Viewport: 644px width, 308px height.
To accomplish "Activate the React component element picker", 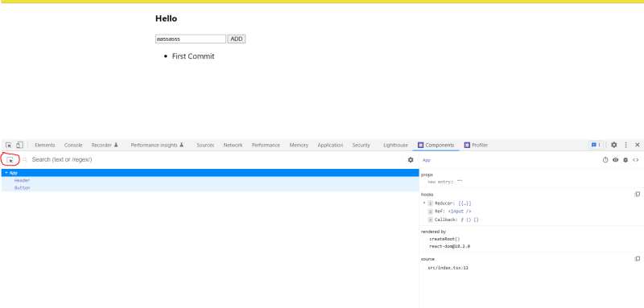I will click(10, 160).
